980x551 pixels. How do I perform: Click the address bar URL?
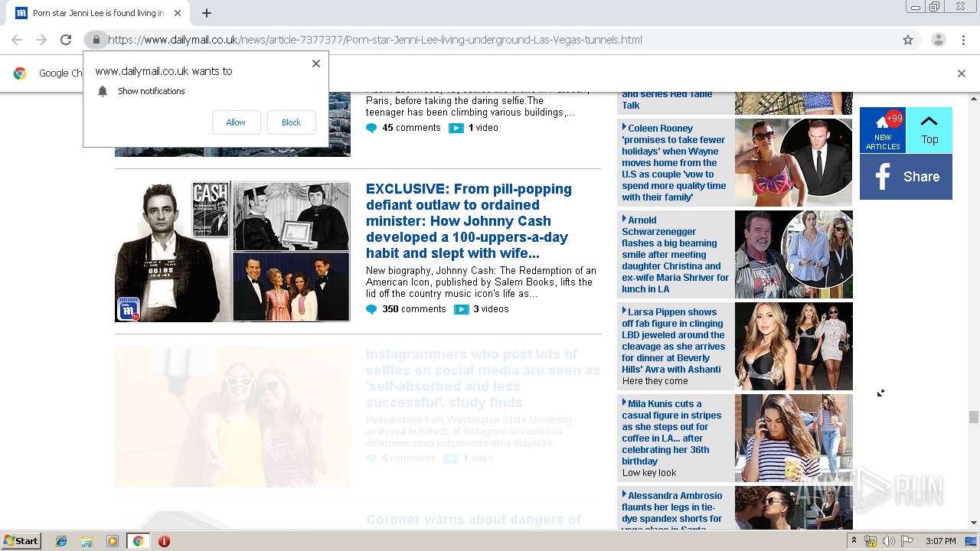pos(375,40)
